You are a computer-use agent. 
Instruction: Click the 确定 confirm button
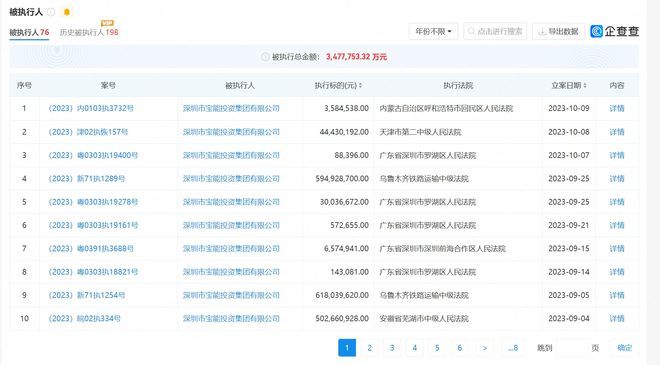(625, 348)
